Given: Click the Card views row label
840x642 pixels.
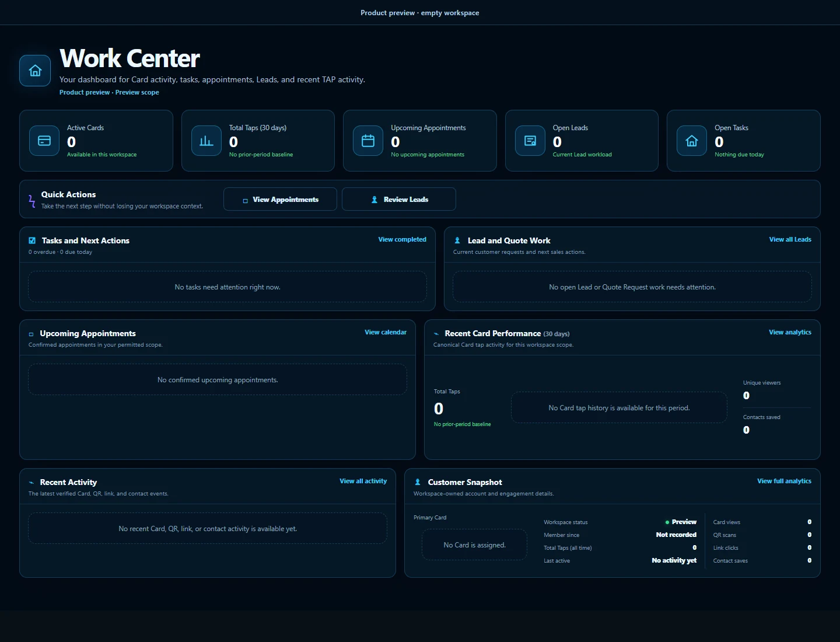Looking at the screenshot, I should tap(727, 522).
